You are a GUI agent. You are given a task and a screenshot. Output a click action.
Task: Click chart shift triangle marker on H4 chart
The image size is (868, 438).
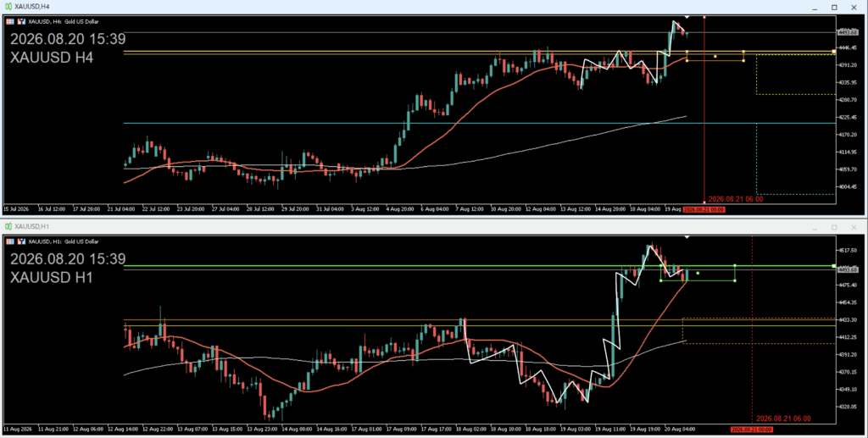coord(687,17)
